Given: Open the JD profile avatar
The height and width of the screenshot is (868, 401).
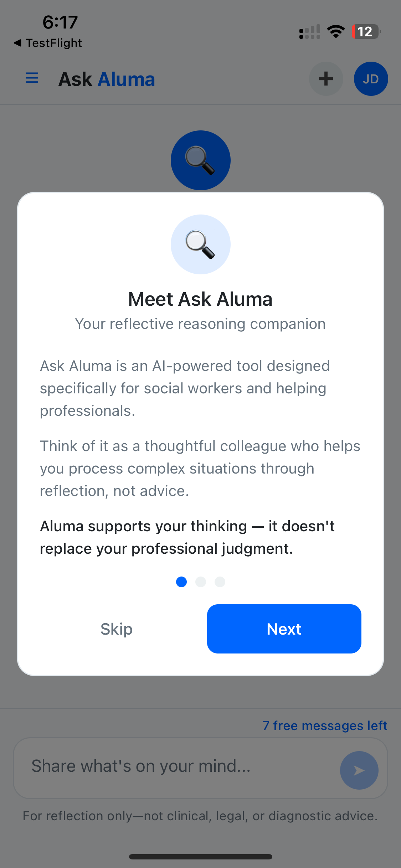Looking at the screenshot, I should 371,79.
